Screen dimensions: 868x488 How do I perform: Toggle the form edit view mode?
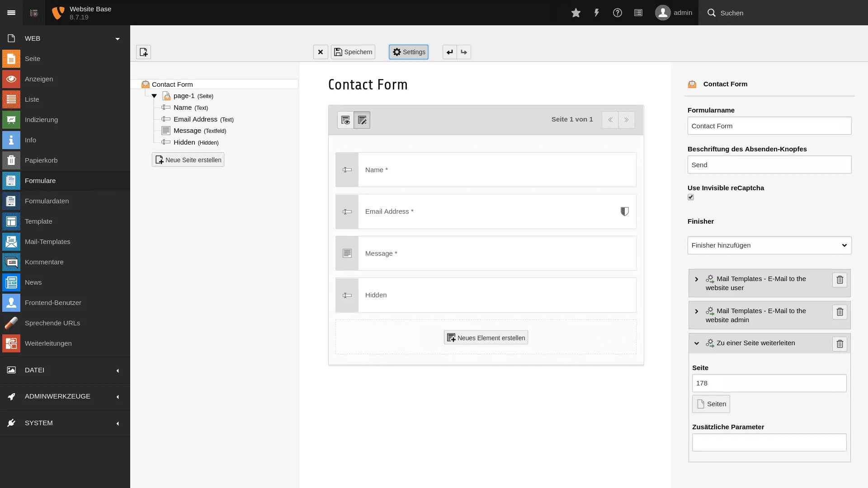(362, 120)
